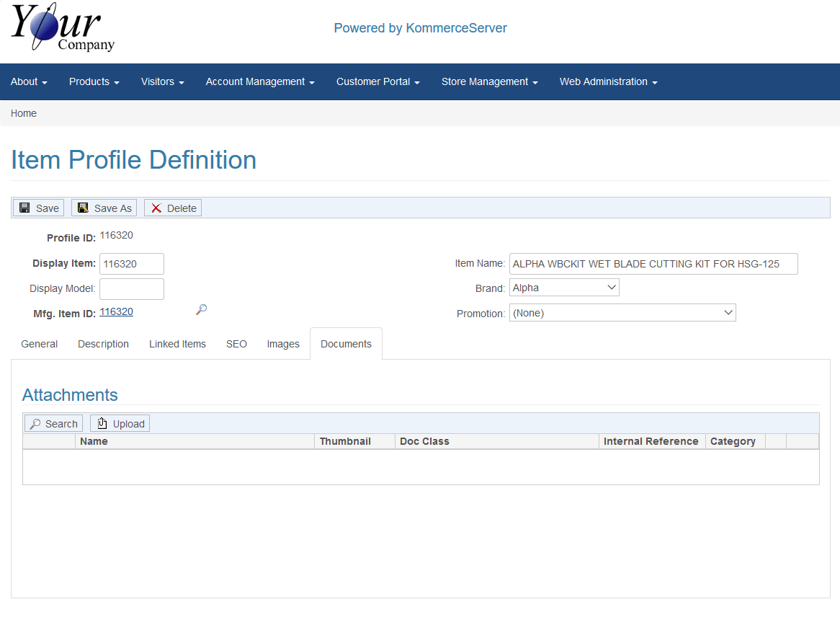Open the Brand dropdown
840x625 pixels.
[x=564, y=288]
